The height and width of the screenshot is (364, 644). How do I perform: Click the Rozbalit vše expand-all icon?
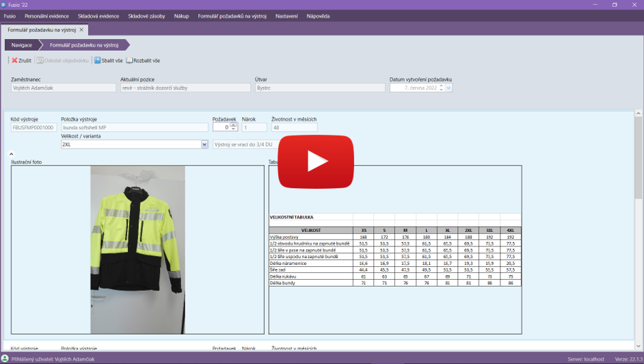[x=129, y=60]
